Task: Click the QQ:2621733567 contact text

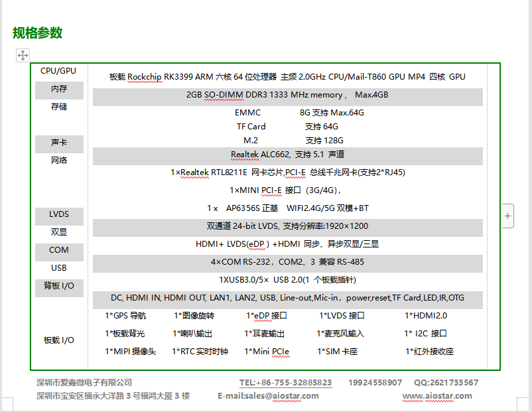Action: click(446, 383)
